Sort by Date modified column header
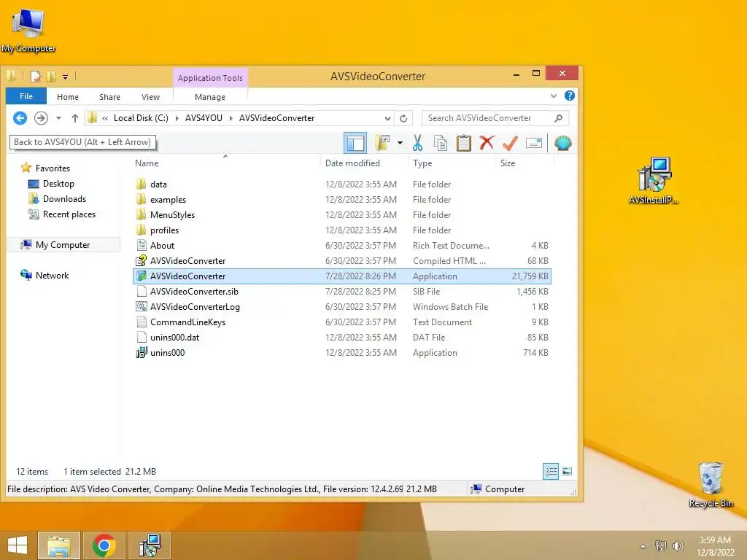 [352, 163]
